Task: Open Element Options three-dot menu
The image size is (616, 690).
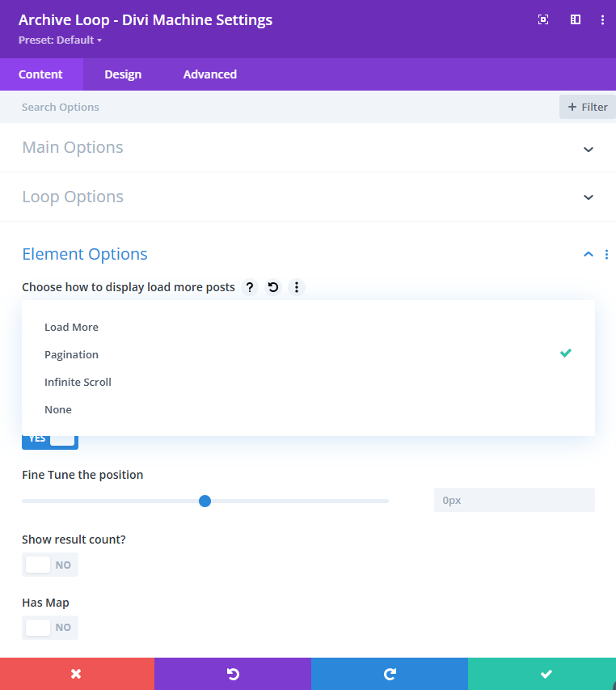Action: click(606, 254)
